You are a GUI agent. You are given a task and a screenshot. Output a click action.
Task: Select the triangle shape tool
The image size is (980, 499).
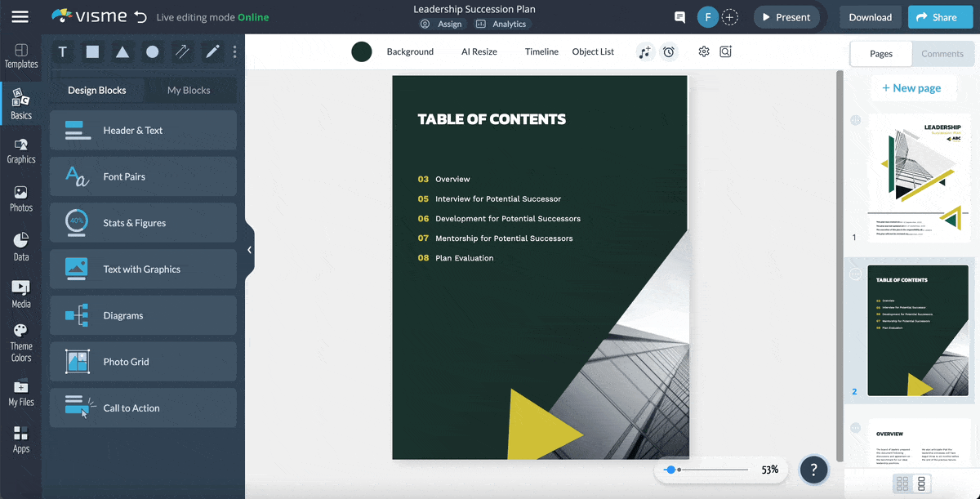pyautogui.click(x=122, y=52)
